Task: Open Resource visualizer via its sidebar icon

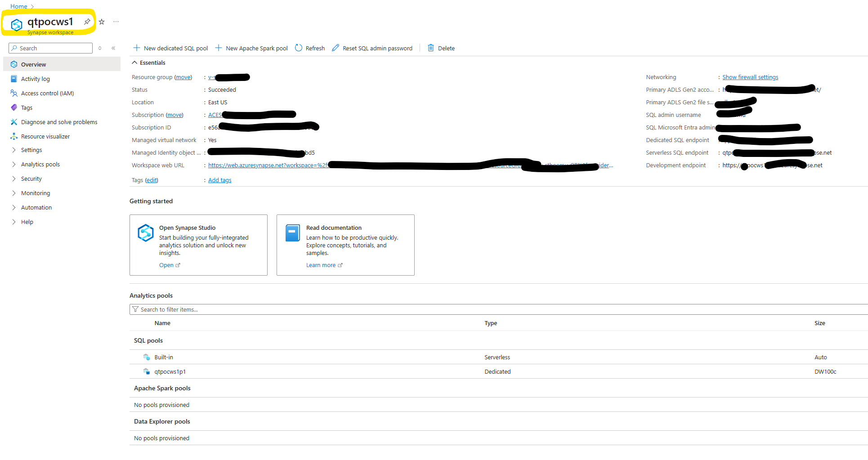Action: (14, 136)
